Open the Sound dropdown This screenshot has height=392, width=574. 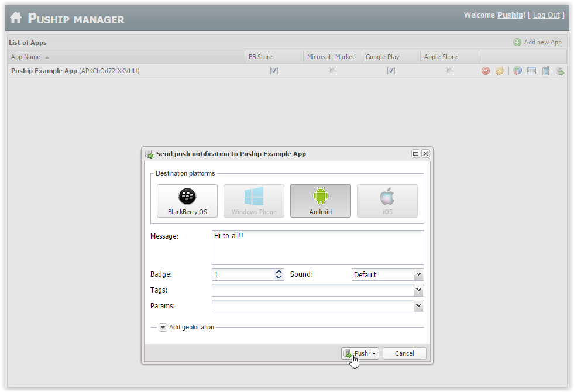click(419, 274)
